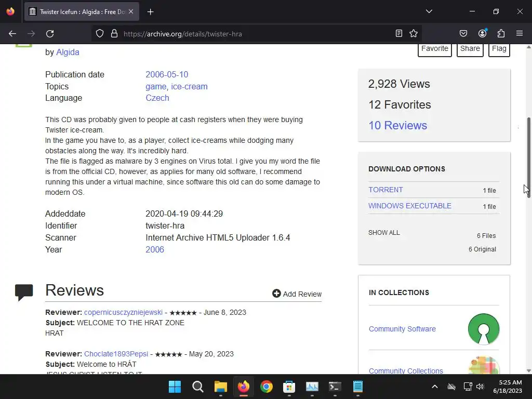The height and width of the screenshot is (399, 532).
Task: Click the scrollbar down arrow
Action: (x=528, y=370)
